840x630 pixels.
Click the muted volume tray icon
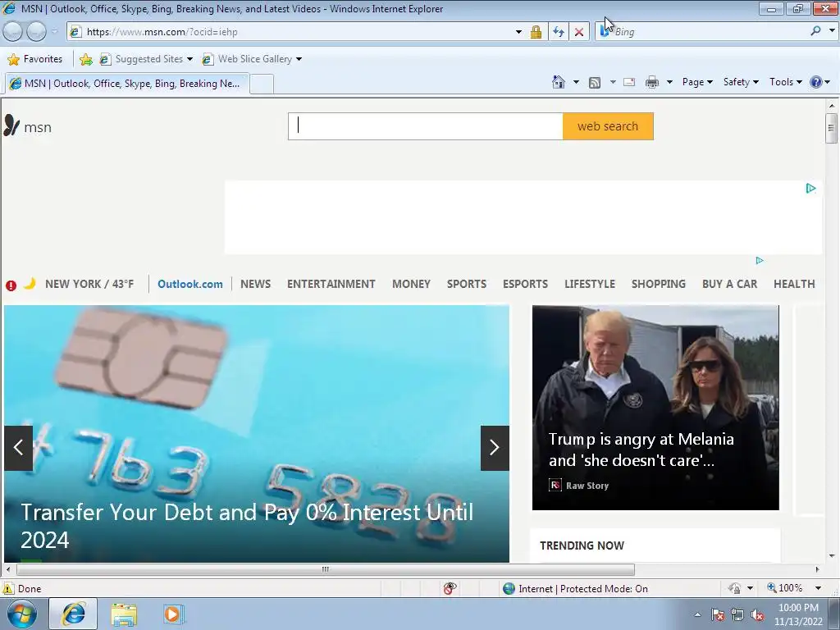click(x=757, y=614)
